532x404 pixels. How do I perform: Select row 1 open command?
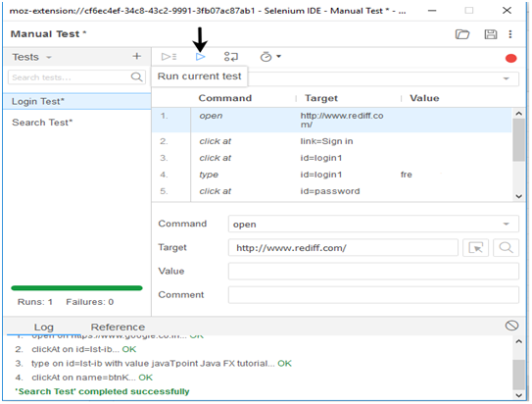coord(331,121)
